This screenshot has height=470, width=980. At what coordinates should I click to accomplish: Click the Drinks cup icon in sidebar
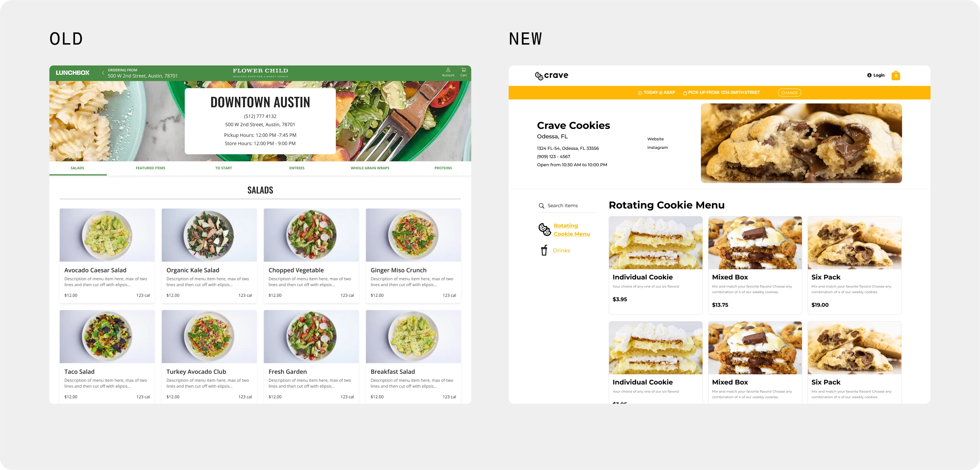tap(544, 250)
